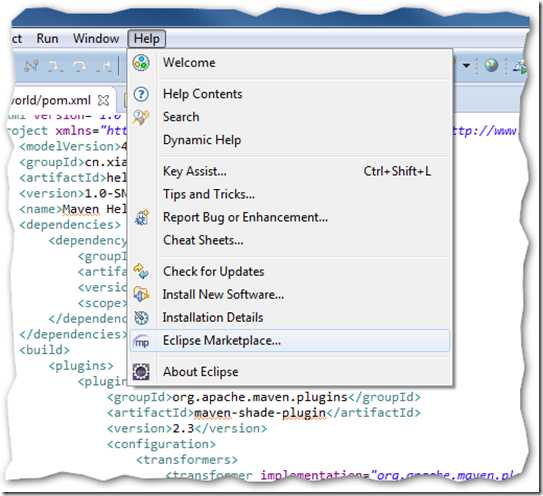The width and height of the screenshot is (543, 496).
Task: Open Eclipse Marketplace... entry
Action: tap(290, 341)
